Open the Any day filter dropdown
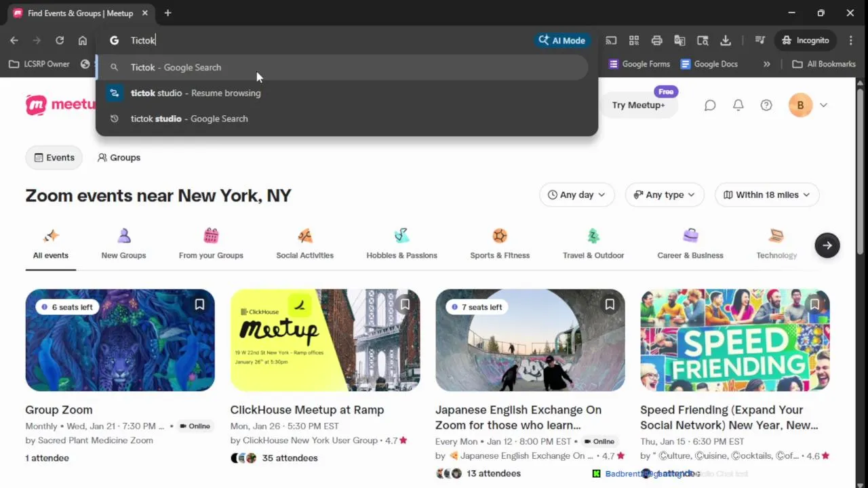 click(576, 195)
